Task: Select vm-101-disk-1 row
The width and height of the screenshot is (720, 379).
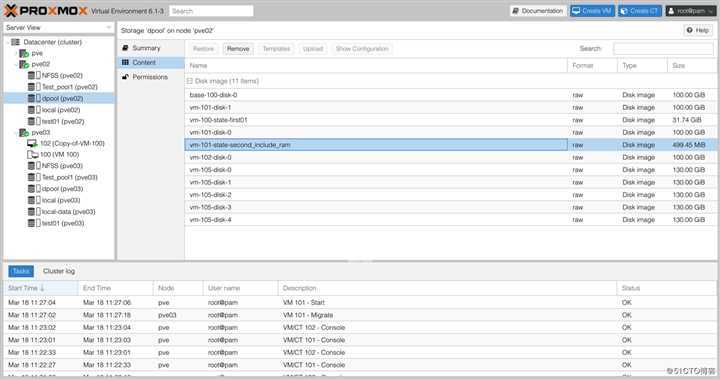Action: click(450, 107)
